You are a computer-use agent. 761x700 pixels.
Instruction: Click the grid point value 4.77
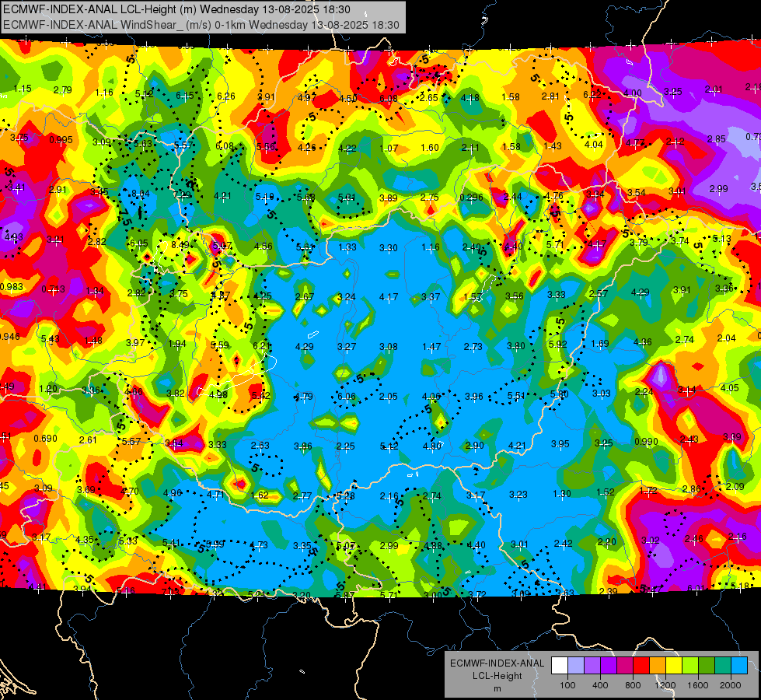635,143
